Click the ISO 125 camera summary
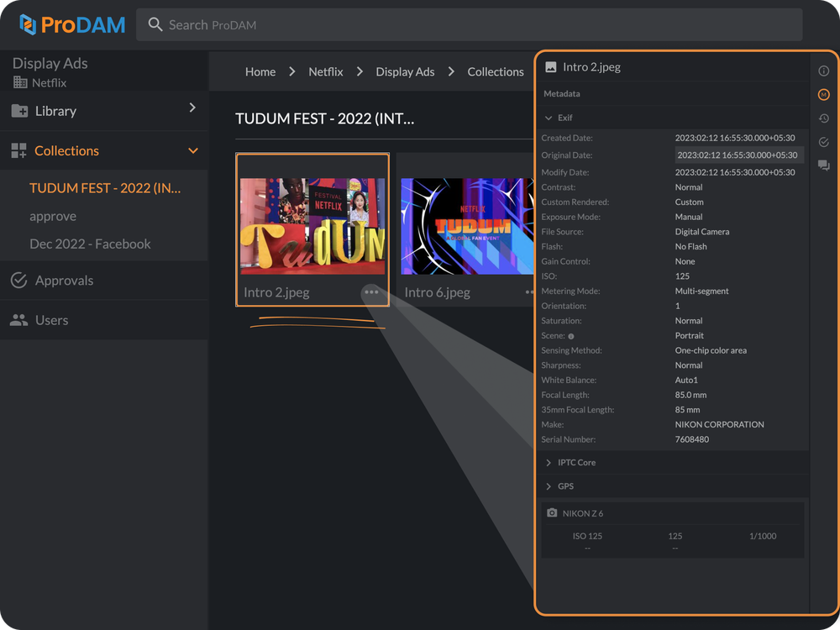The height and width of the screenshot is (630, 840). pos(587,536)
